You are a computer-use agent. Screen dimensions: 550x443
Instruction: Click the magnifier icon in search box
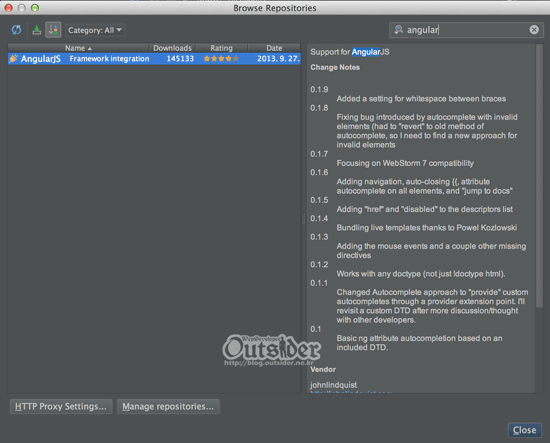(x=398, y=30)
